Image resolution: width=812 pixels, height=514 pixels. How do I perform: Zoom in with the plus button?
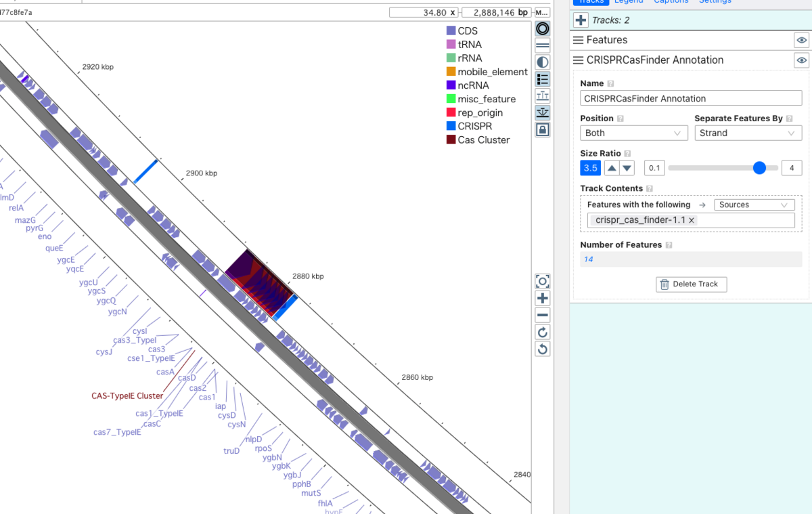point(542,298)
